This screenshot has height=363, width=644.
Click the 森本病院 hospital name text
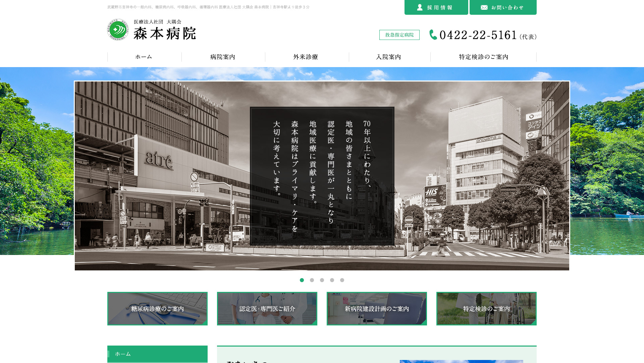point(165,34)
